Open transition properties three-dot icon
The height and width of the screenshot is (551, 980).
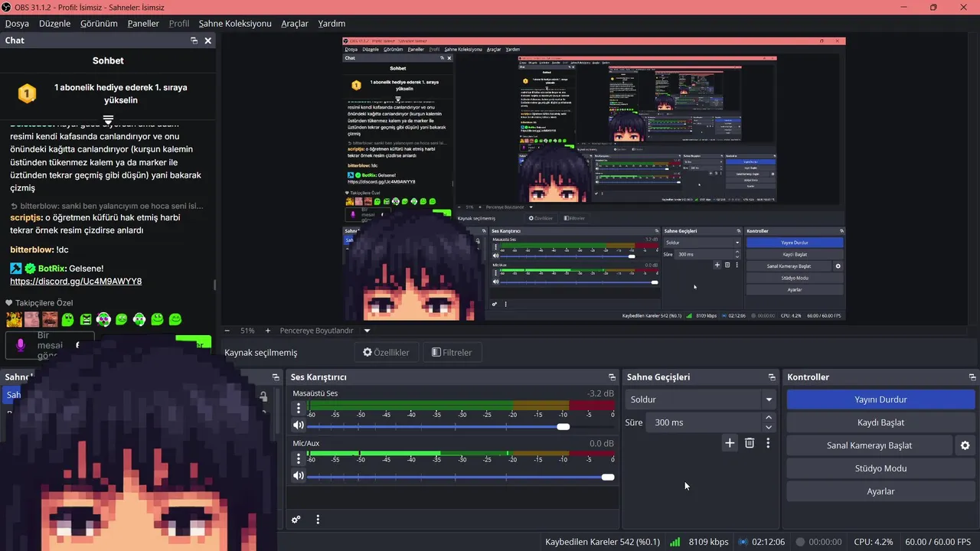[x=768, y=442]
